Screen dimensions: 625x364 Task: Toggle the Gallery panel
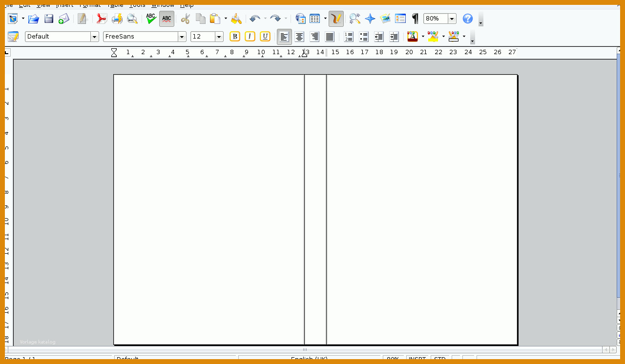[385, 19]
